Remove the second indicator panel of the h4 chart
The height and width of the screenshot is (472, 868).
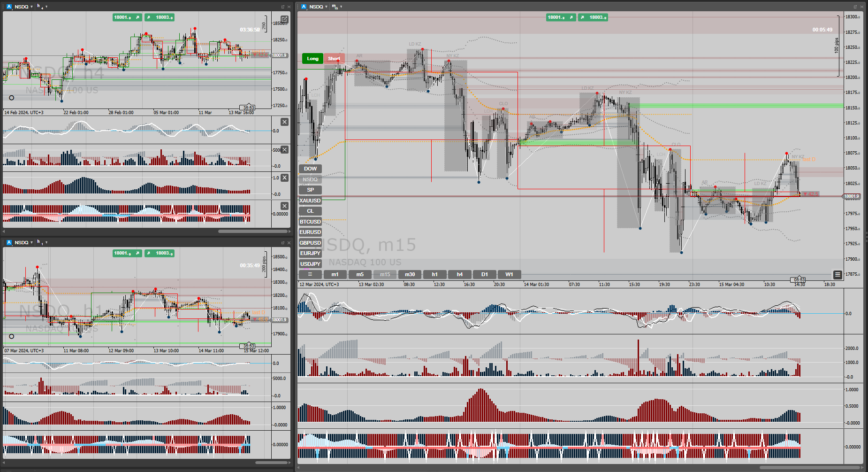(284, 150)
